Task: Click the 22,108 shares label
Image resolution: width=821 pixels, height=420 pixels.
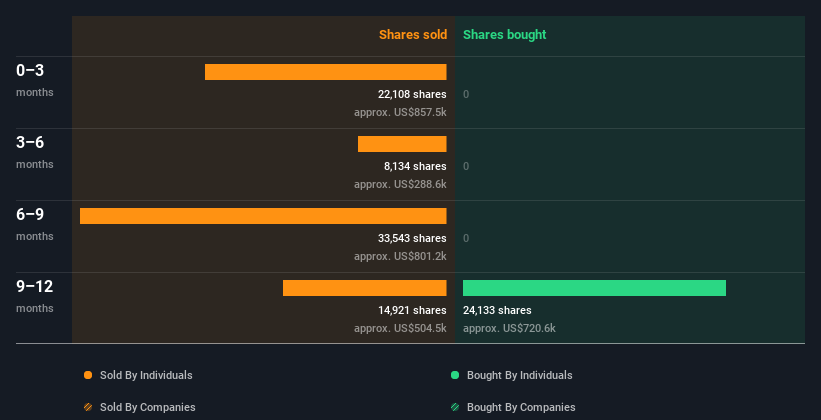Action: 412,94
